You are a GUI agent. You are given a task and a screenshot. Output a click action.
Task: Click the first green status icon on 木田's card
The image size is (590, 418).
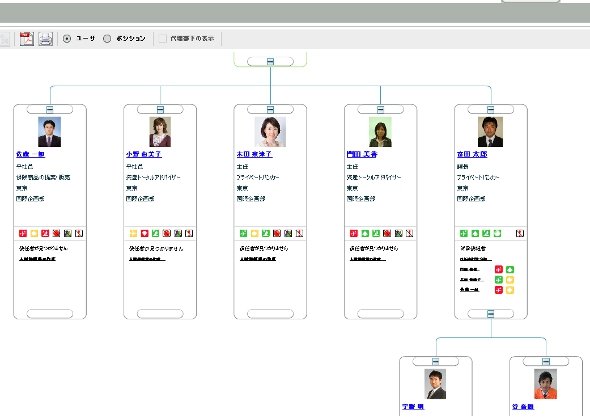tap(243, 233)
